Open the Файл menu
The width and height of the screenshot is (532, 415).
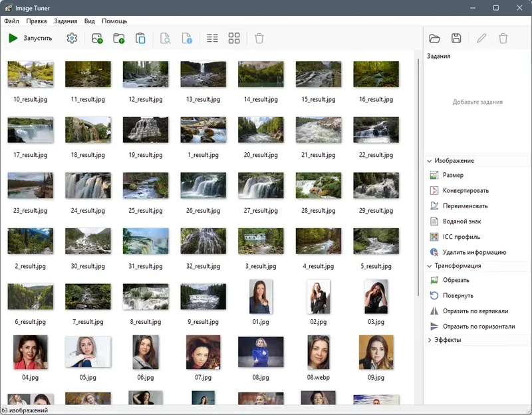(11, 21)
